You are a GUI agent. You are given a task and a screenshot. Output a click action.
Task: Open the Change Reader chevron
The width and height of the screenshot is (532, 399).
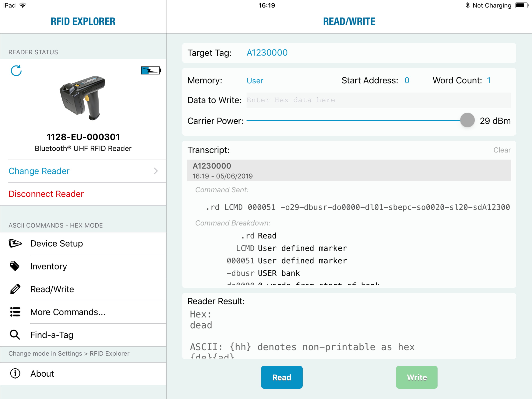click(x=156, y=171)
